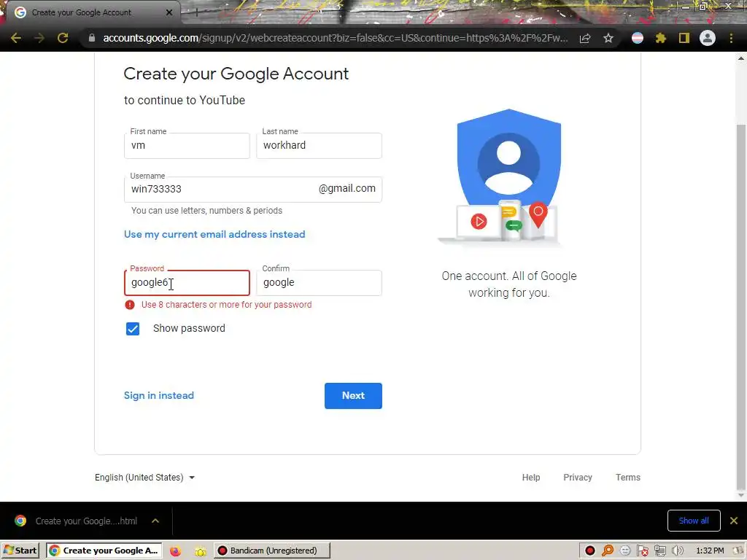Bookmark this page with the star icon
747x560 pixels.
608,38
